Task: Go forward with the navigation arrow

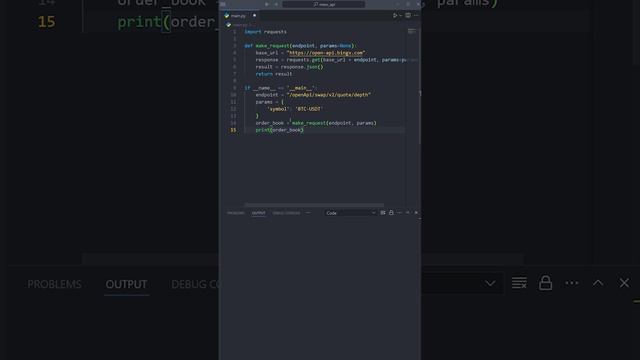Action: tap(276, 4)
